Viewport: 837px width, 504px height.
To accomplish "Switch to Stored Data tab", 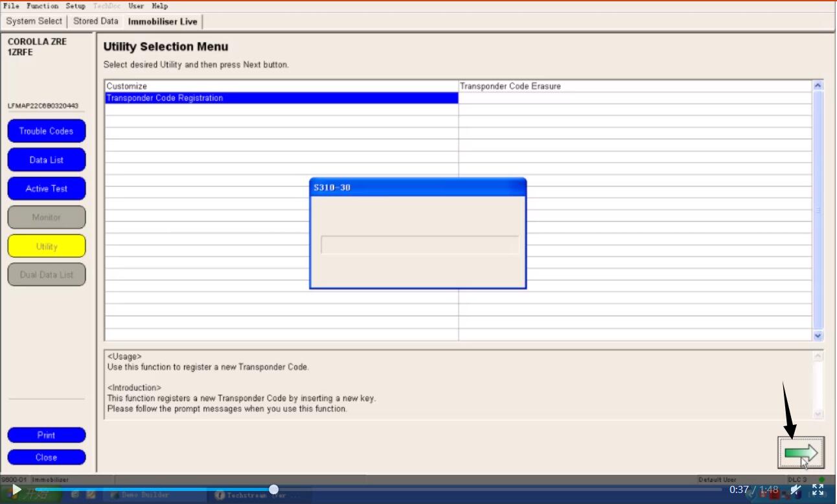I will pos(96,21).
